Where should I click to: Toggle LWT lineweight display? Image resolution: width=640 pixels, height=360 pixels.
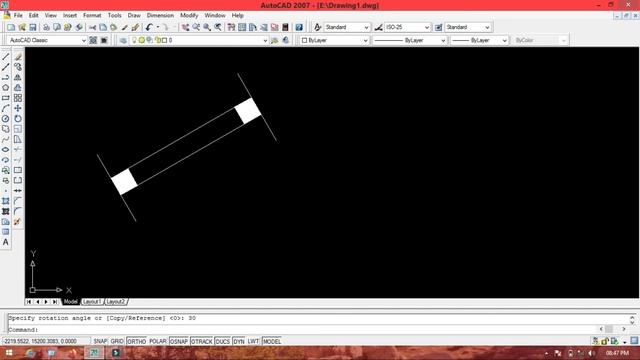253,341
